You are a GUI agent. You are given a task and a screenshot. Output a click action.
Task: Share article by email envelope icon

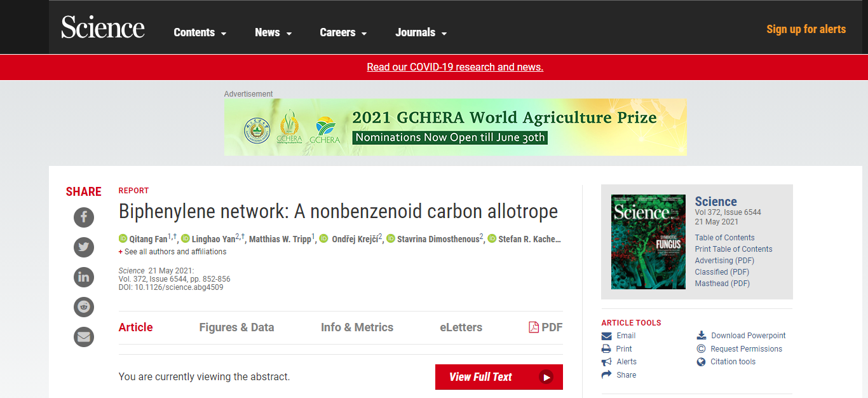click(84, 337)
